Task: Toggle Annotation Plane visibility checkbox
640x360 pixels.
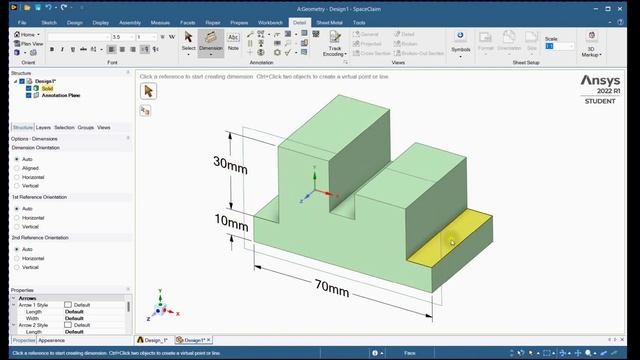Action: 29,95
